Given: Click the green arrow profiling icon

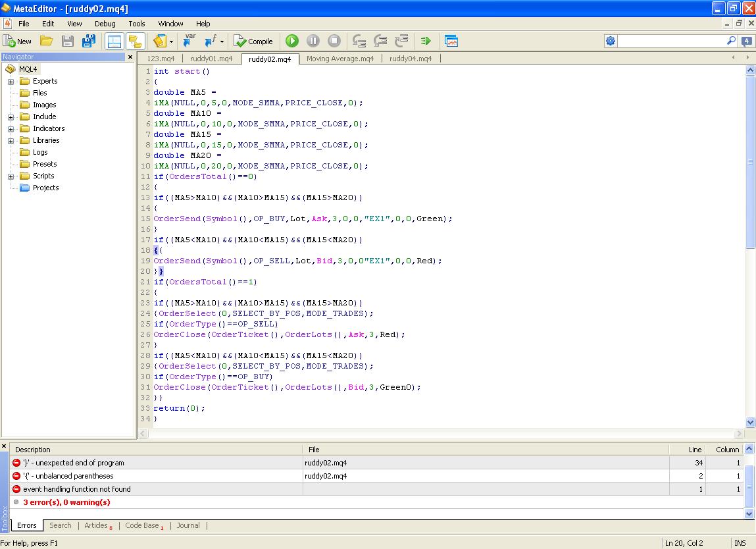Looking at the screenshot, I should 426,41.
